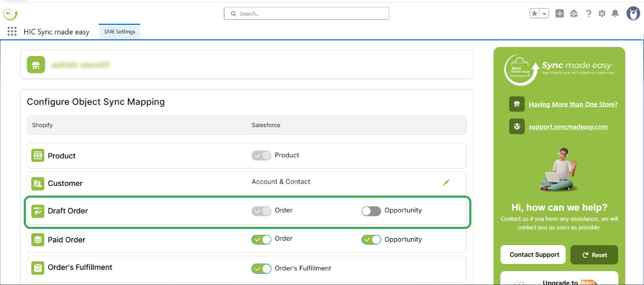644x285 pixels.
Task: Open the Setup gear icon
Action: tap(602, 13)
